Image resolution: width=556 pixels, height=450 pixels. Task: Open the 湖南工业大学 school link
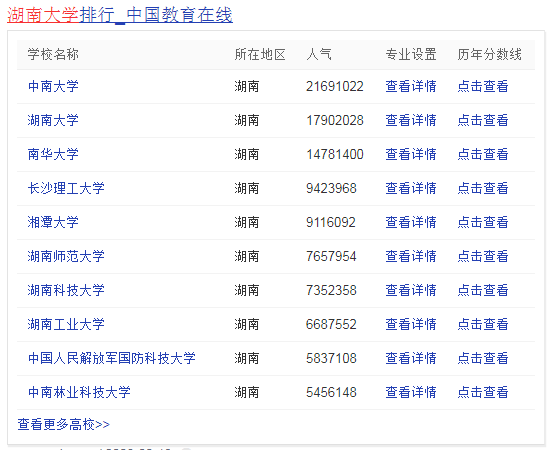(x=66, y=324)
